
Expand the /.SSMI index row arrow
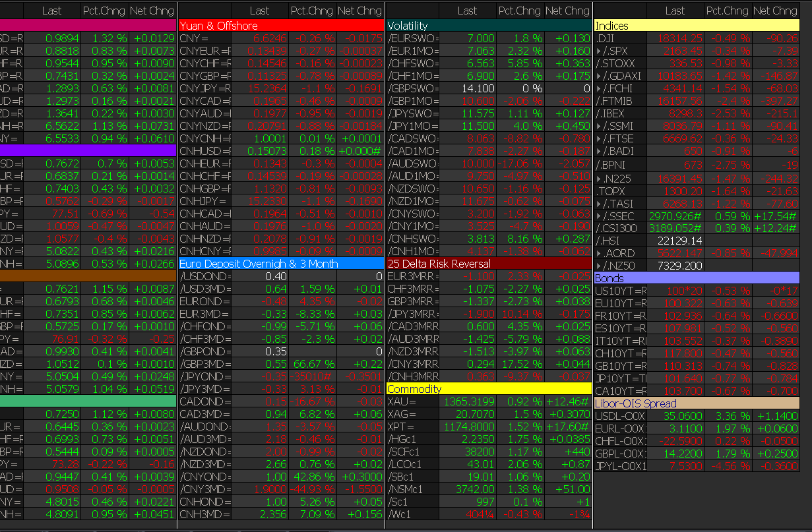pyautogui.click(x=598, y=127)
